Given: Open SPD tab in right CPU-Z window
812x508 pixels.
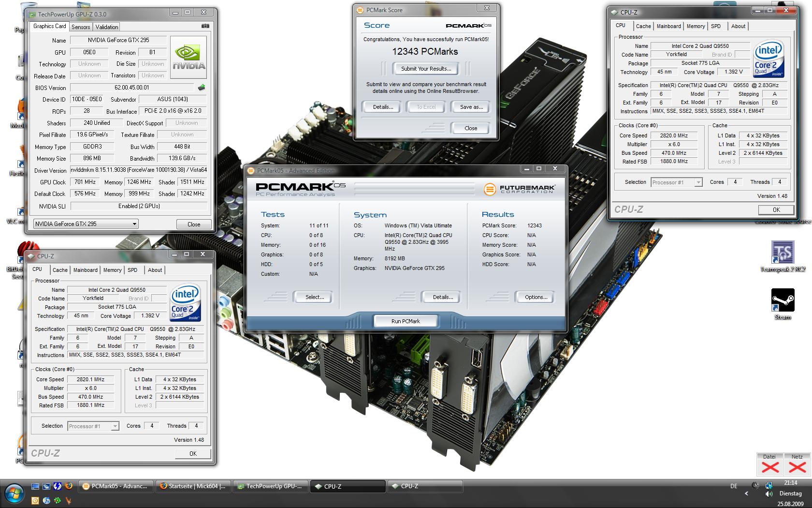Looking at the screenshot, I should click(716, 26).
